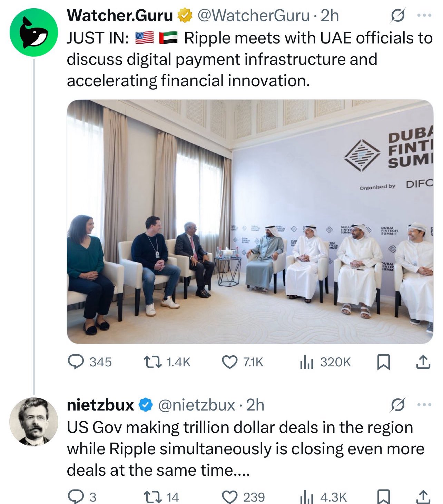Open the @WatcherGuru handle link
The image size is (443, 504).
[x=253, y=16]
